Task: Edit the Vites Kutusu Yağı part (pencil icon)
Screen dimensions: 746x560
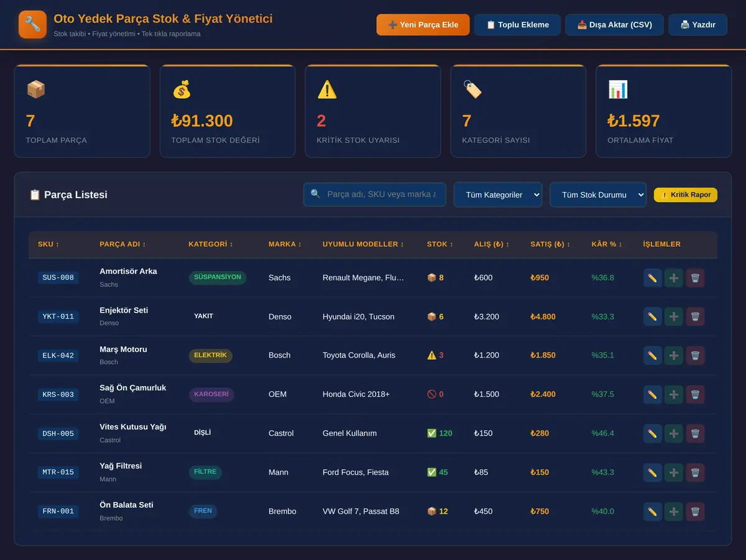Action: pyautogui.click(x=652, y=433)
